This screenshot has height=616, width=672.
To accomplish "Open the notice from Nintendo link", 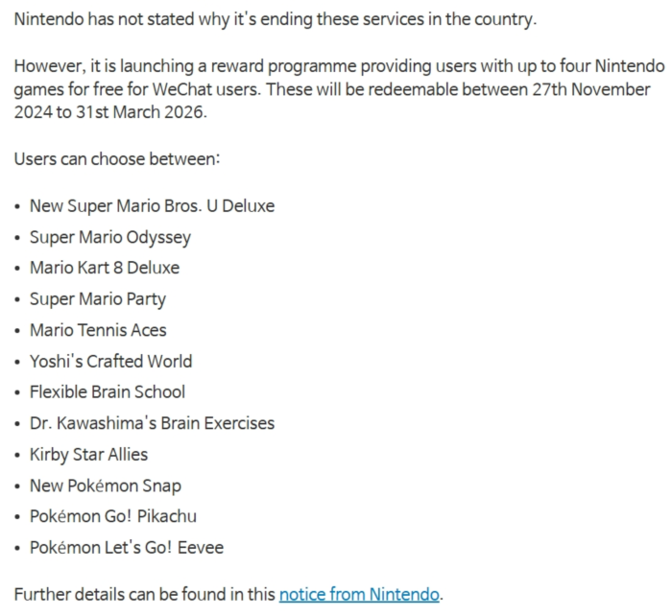I will (359, 595).
